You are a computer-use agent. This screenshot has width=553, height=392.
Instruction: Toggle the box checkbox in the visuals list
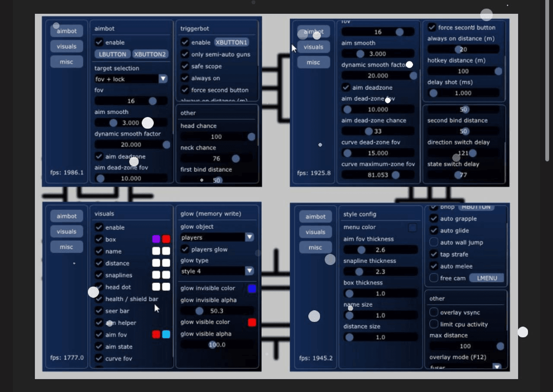[99, 239]
